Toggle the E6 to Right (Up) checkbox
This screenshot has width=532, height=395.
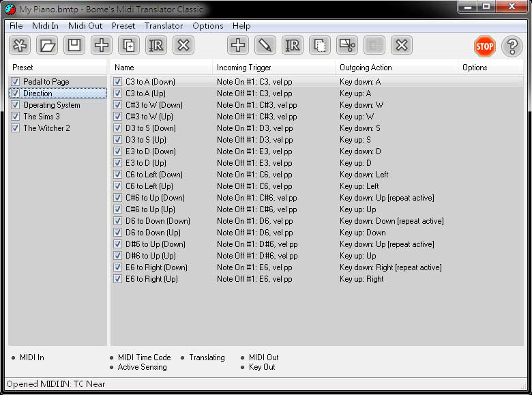[x=117, y=279]
